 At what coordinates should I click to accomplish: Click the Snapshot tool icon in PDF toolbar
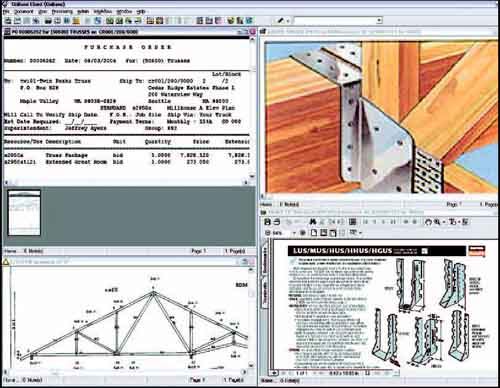click(465, 222)
